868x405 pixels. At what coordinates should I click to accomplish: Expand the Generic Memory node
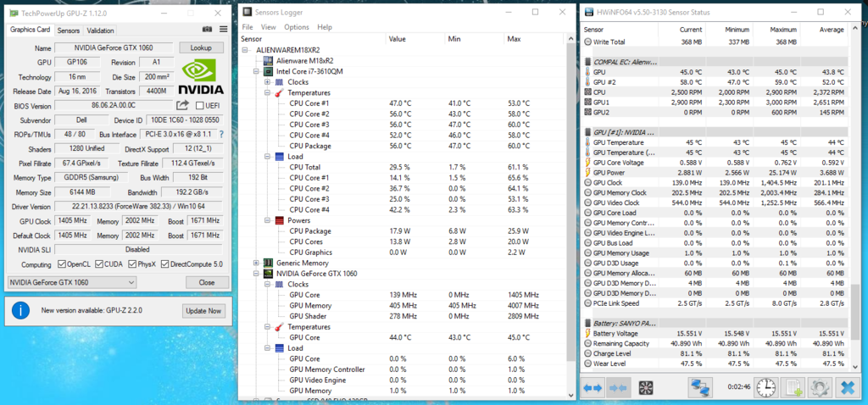pyautogui.click(x=256, y=263)
